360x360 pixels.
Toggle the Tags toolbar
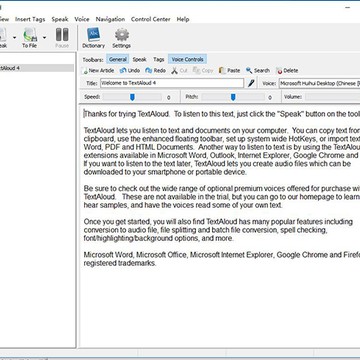pos(159,59)
